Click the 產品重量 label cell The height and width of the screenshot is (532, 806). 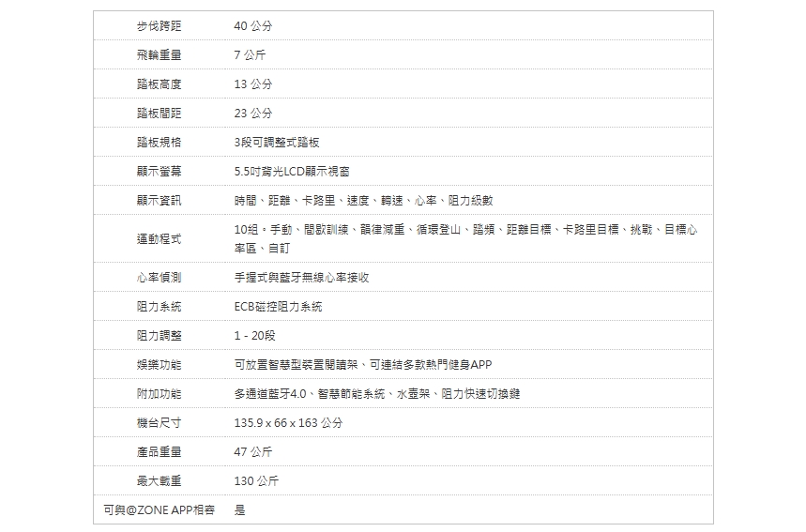[x=159, y=452]
